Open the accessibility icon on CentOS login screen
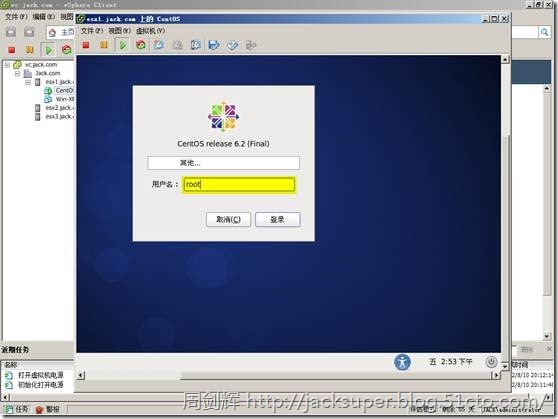This screenshot has height=419, width=558. coord(402,362)
